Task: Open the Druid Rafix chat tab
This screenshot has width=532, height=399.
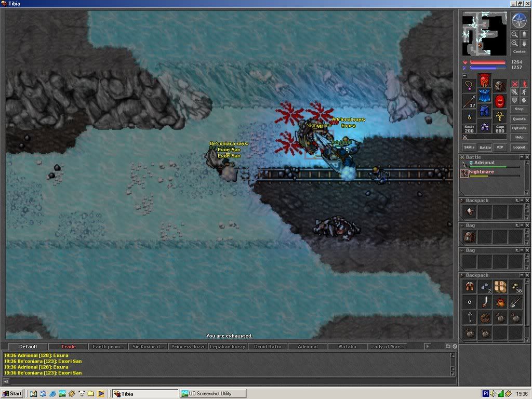Action: point(268,347)
